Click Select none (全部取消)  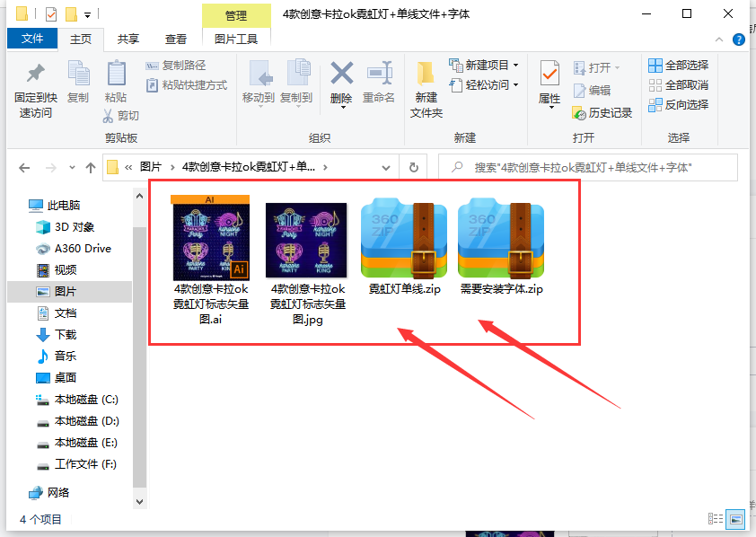click(679, 85)
